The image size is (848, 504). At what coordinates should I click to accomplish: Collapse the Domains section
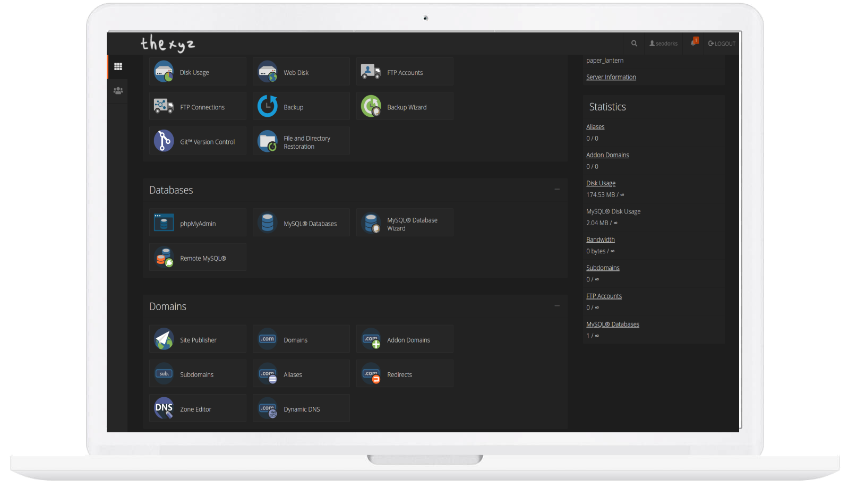(x=557, y=306)
